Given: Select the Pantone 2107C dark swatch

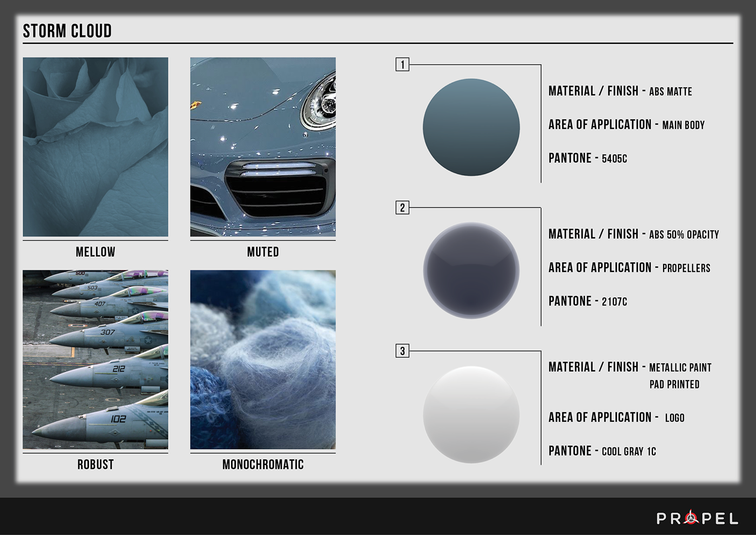Looking at the screenshot, I should [471, 270].
